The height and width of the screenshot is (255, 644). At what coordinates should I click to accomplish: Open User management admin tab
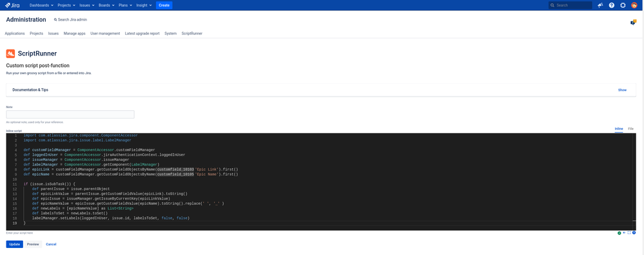point(105,33)
